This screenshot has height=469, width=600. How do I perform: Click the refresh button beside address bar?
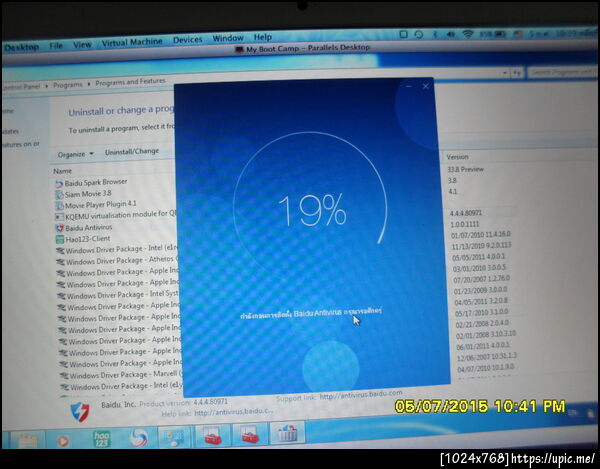tap(517, 72)
